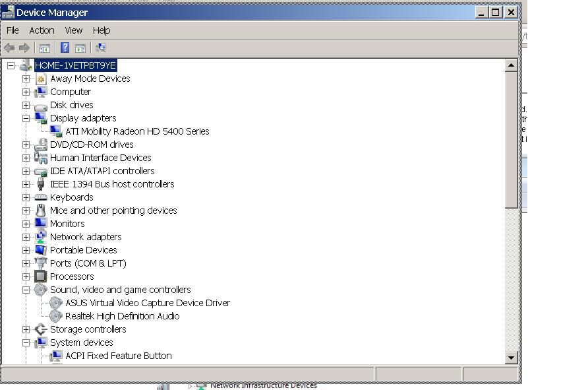This screenshot has width=588, height=390.
Task: Click the ATI Mobility Radeon device icon
Action: 56,131
